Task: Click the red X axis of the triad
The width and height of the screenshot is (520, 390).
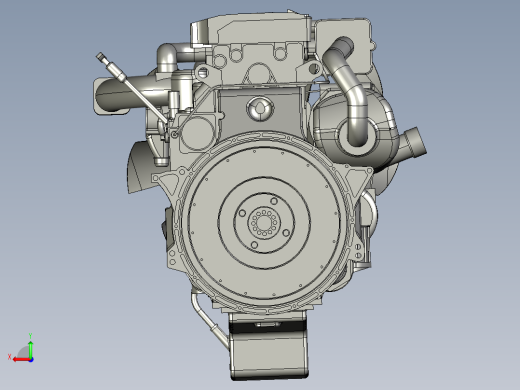Action: pos(21,360)
